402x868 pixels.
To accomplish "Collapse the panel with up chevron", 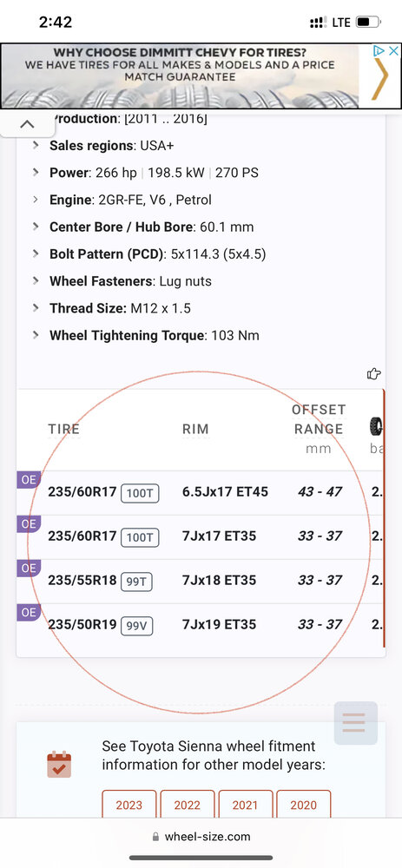I will [27, 124].
